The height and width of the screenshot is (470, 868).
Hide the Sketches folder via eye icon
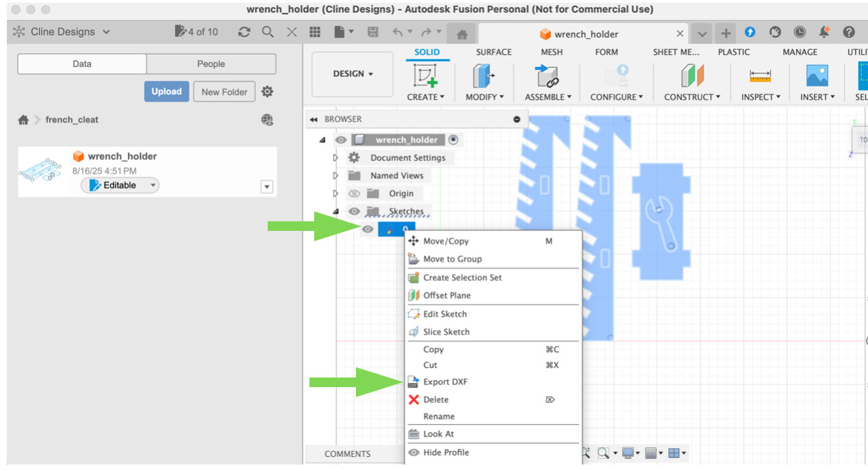(x=354, y=211)
